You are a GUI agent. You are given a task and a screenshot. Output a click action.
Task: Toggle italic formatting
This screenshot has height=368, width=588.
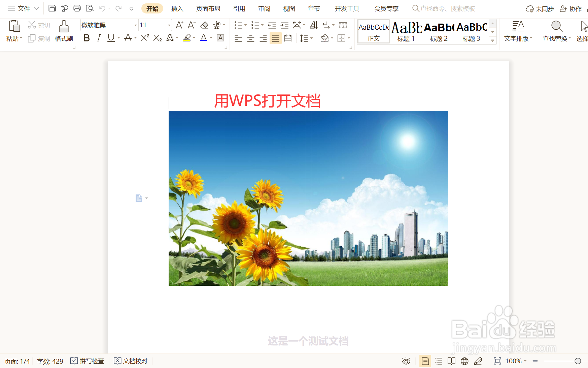coord(99,38)
